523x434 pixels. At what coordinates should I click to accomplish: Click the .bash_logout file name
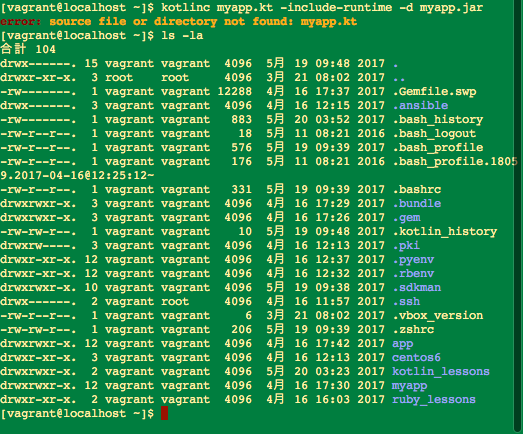click(x=434, y=133)
